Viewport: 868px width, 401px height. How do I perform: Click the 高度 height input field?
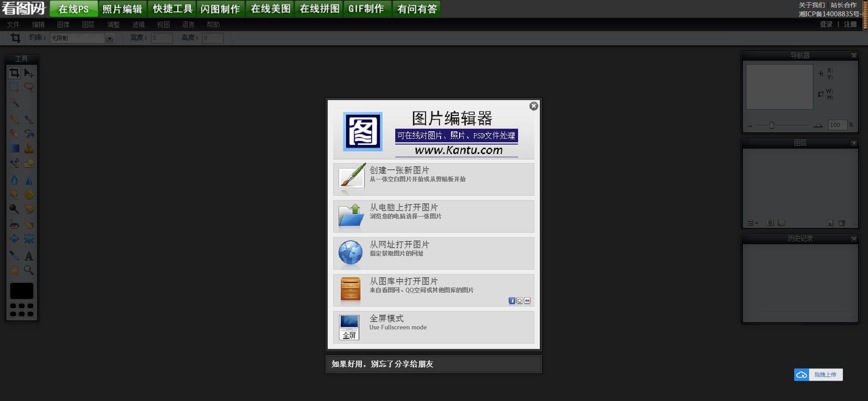coord(213,38)
